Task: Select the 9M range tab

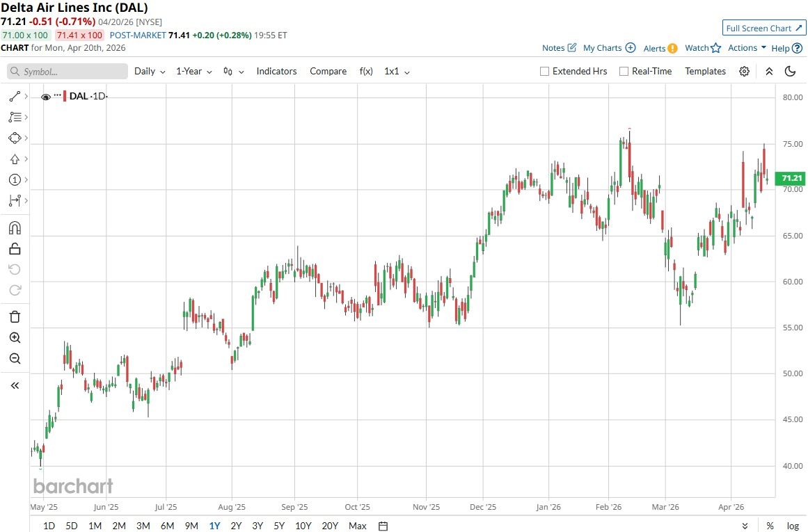Action: [191, 526]
